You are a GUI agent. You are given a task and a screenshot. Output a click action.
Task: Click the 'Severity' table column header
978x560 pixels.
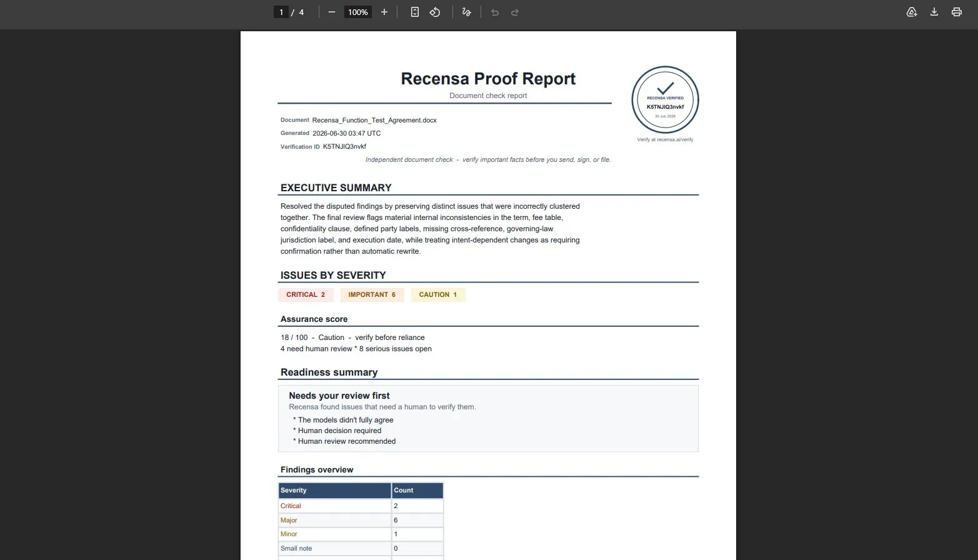335,491
